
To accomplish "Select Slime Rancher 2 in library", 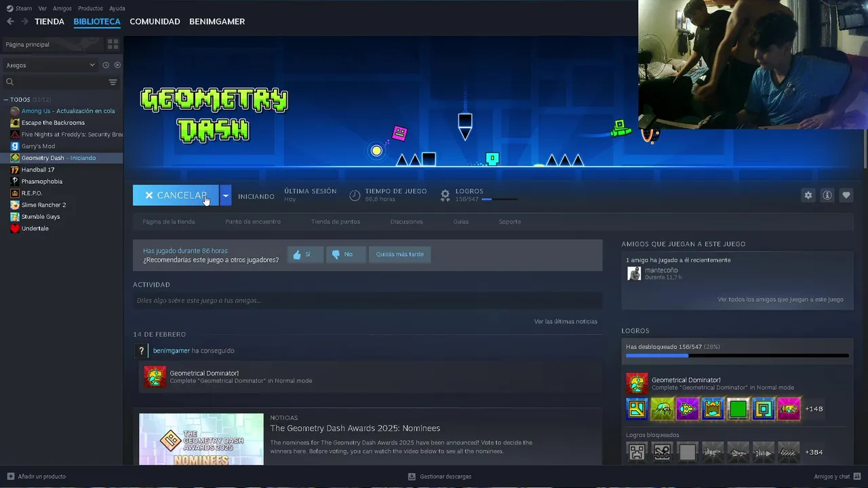I will pyautogui.click(x=62, y=205).
